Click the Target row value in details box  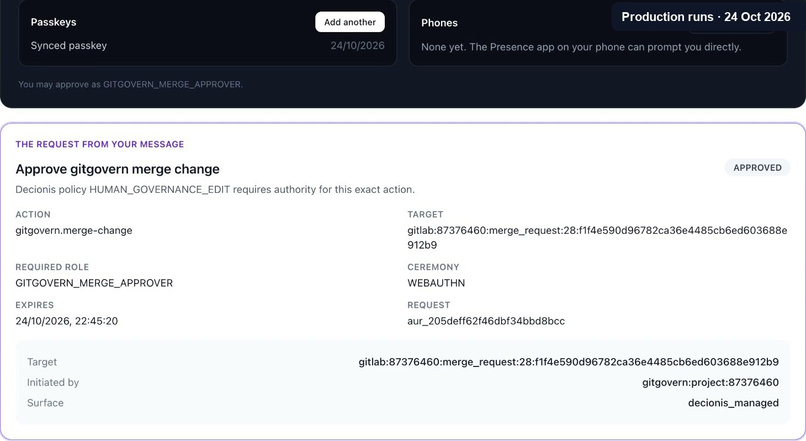point(569,362)
